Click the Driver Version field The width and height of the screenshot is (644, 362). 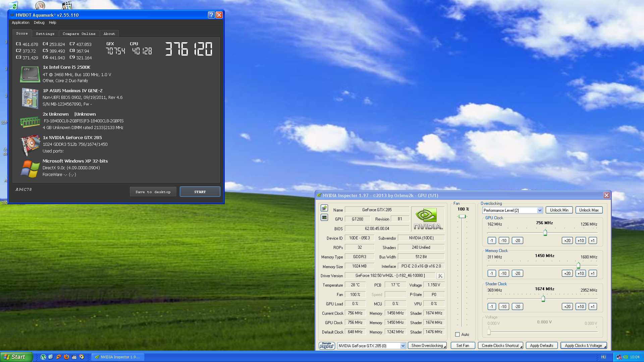point(390,276)
